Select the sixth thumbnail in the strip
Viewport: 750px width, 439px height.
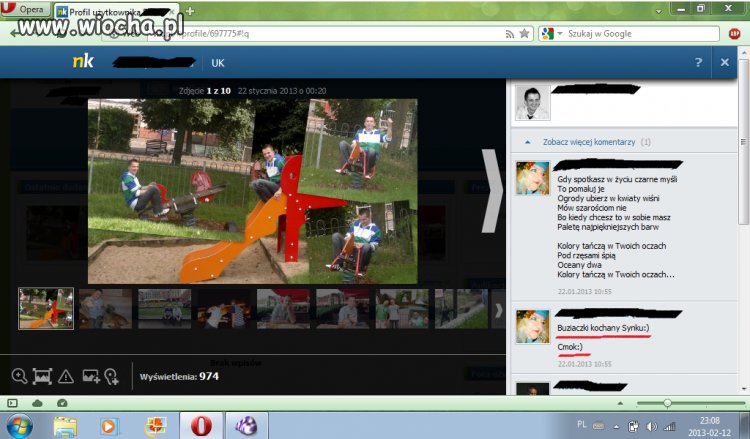(x=342, y=308)
